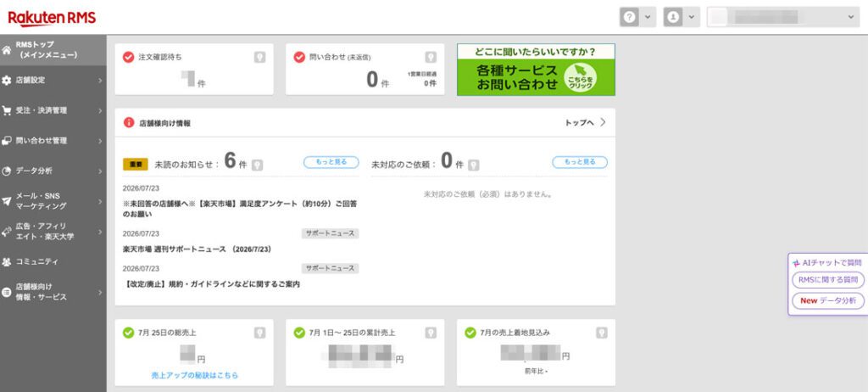Open 満足度アンケート ご回答のお願い notice

240,209
